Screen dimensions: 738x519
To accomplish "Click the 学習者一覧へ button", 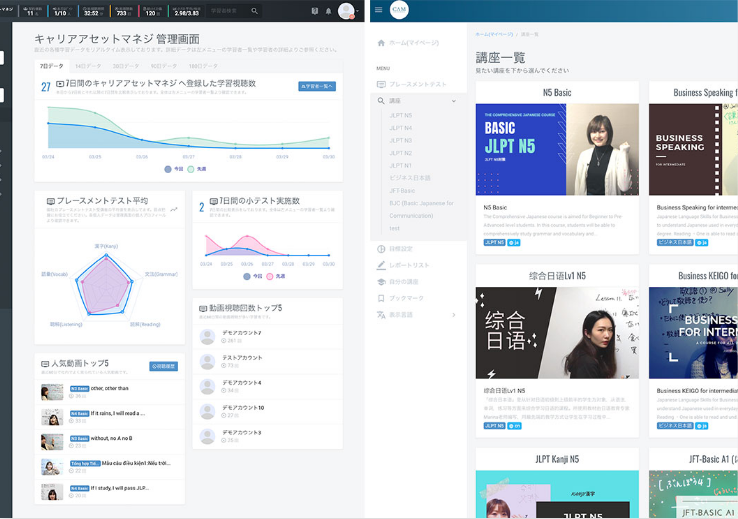I will click(316, 87).
